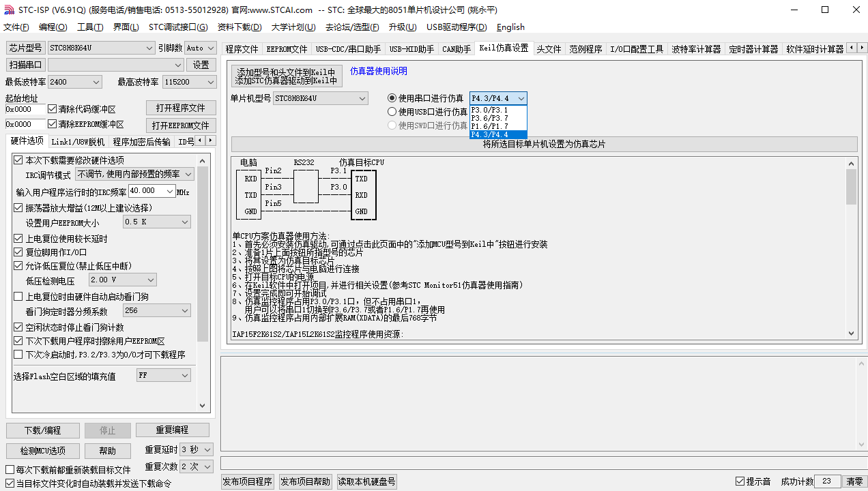Click 打开EEPROM文件 button
This screenshot has width=868, height=491.
click(x=181, y=125)
